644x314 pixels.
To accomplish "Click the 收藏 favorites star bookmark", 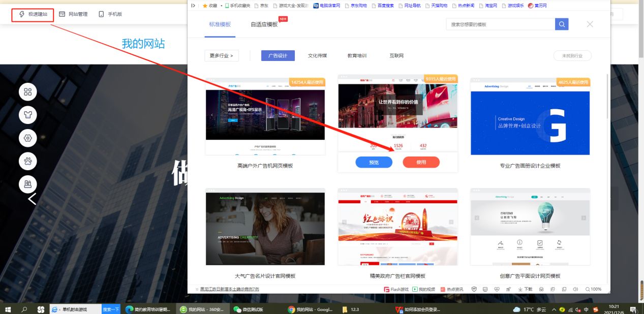I will tap(210, 6).
